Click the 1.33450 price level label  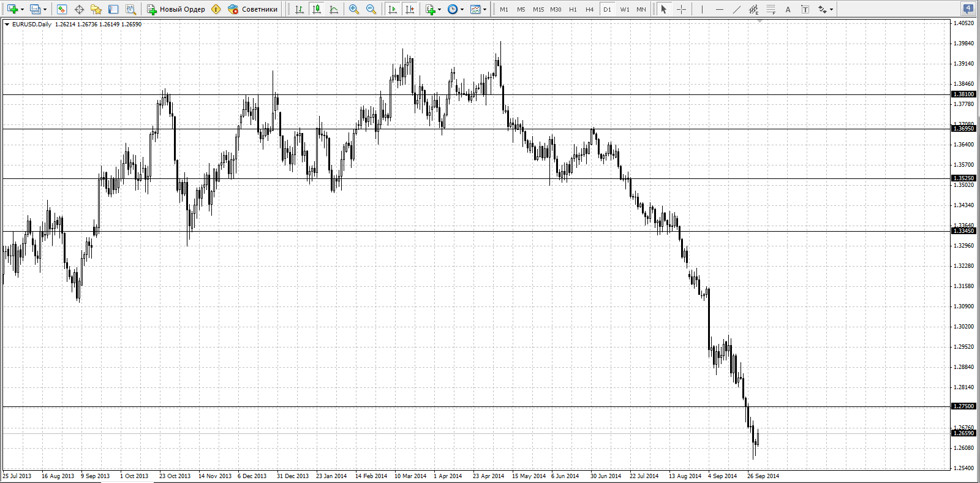pos(963,231)
